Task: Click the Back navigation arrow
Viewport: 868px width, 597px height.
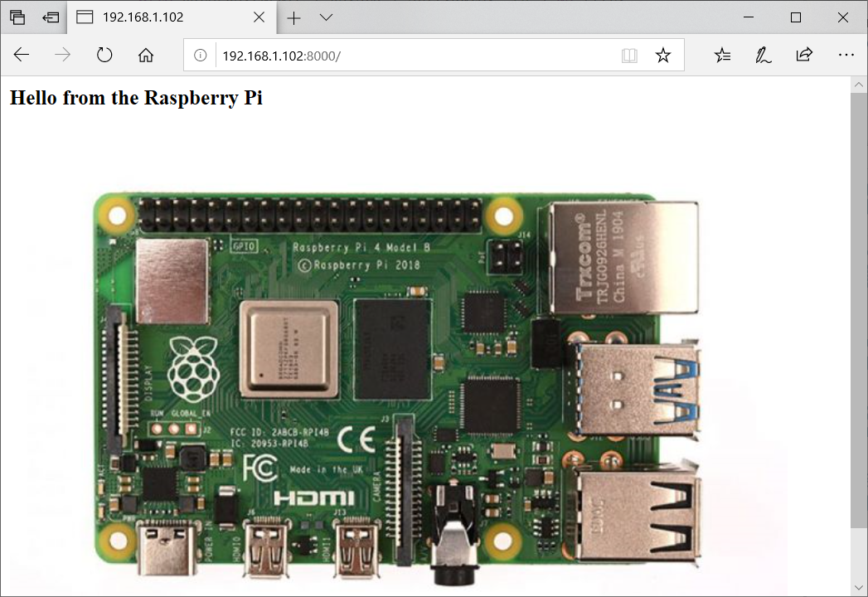Action: point(22,55)
